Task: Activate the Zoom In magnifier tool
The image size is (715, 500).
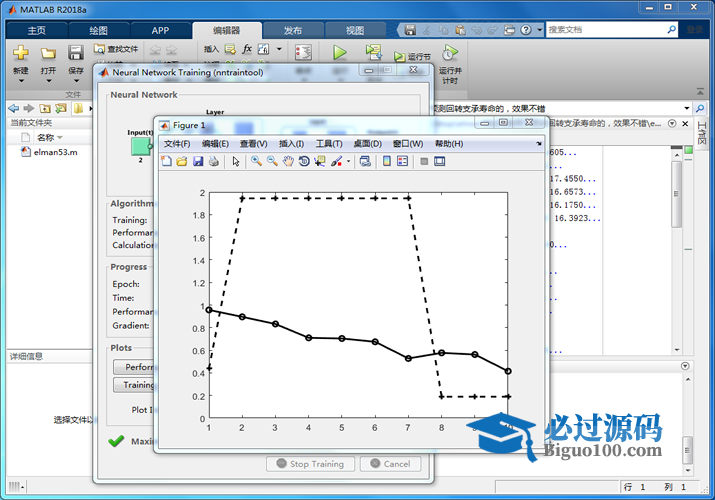Action: coord(256,161)
